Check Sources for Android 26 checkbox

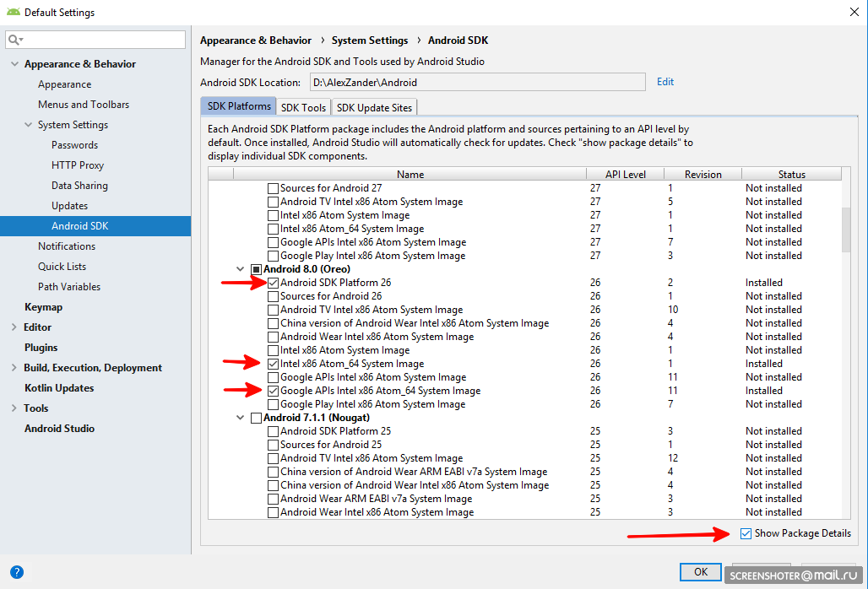click(273, 296)
